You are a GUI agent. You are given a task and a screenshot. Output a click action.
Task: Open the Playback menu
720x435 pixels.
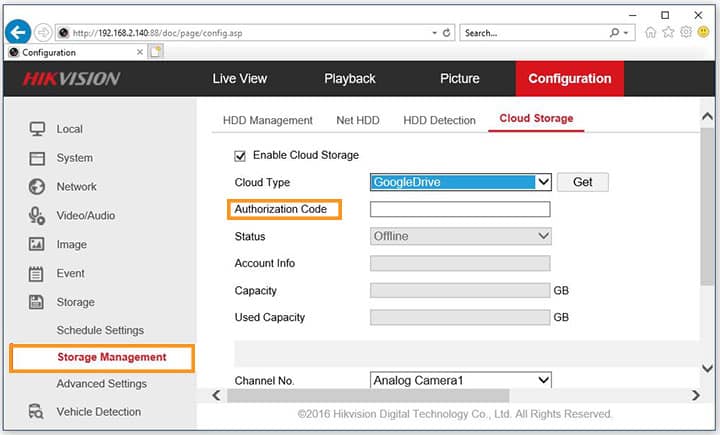point(349,79)
